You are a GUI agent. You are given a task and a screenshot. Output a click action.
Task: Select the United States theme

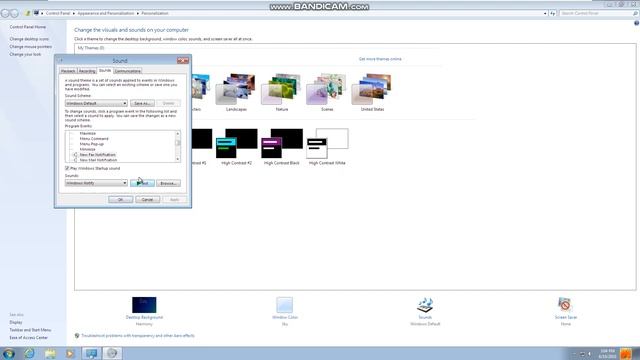372,93
